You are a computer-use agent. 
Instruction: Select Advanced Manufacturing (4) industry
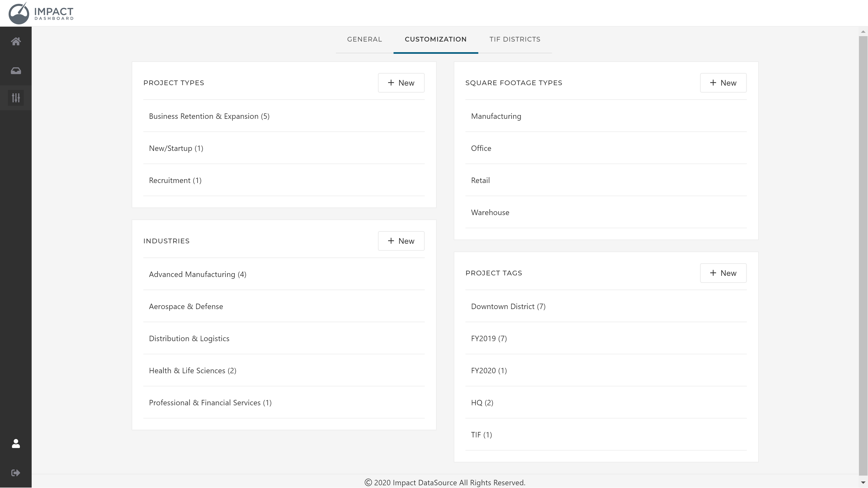[284, 274]
